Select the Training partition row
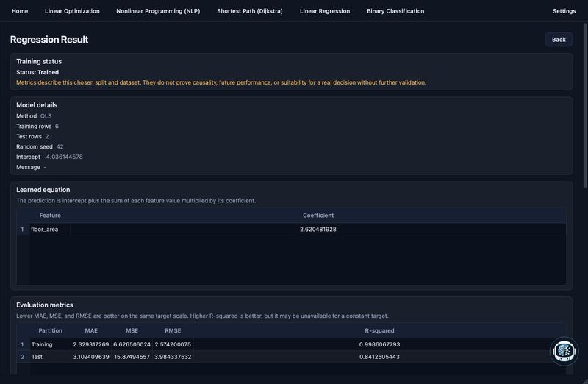 coord(291,344)
